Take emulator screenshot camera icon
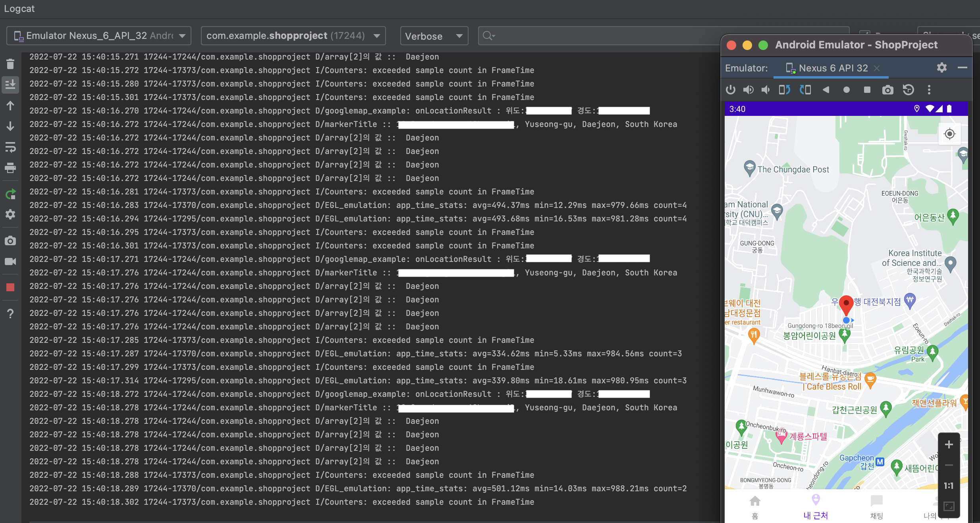The height and width of the screenshot is (523, 980). click(x=887, y=90)
